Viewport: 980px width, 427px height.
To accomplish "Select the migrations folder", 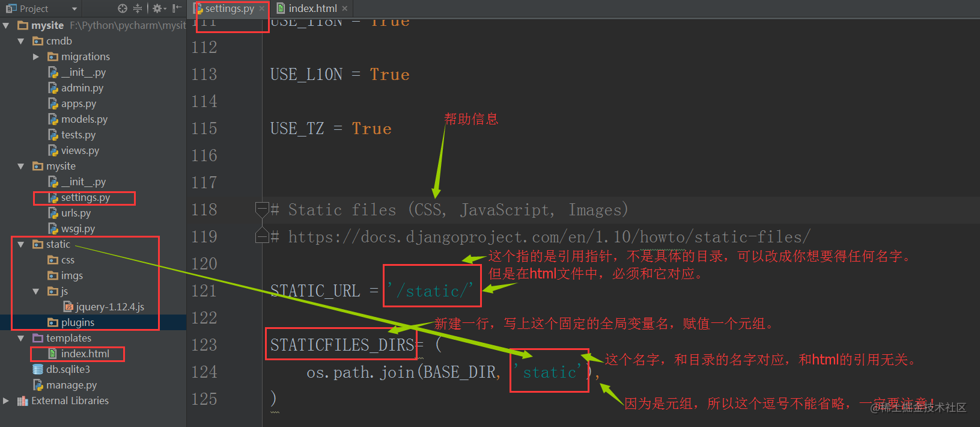I will 85,57.
